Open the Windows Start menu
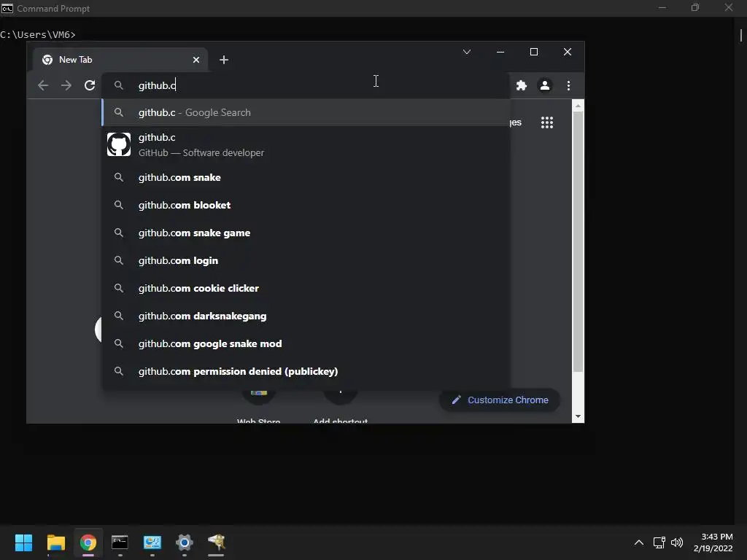The width and height of the screenshot is (747, 560). coord(23,542)
